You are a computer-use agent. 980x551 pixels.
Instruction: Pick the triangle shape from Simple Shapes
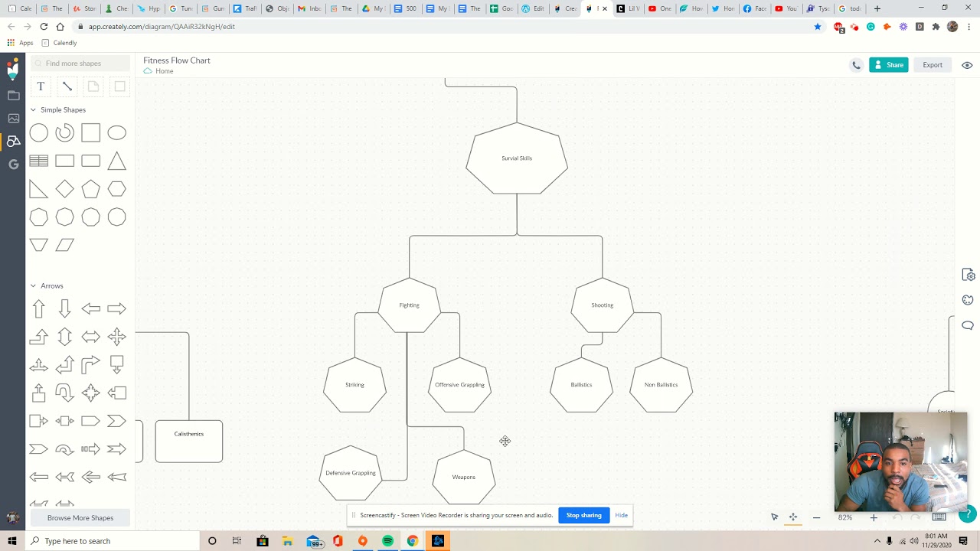click(116, 161)
